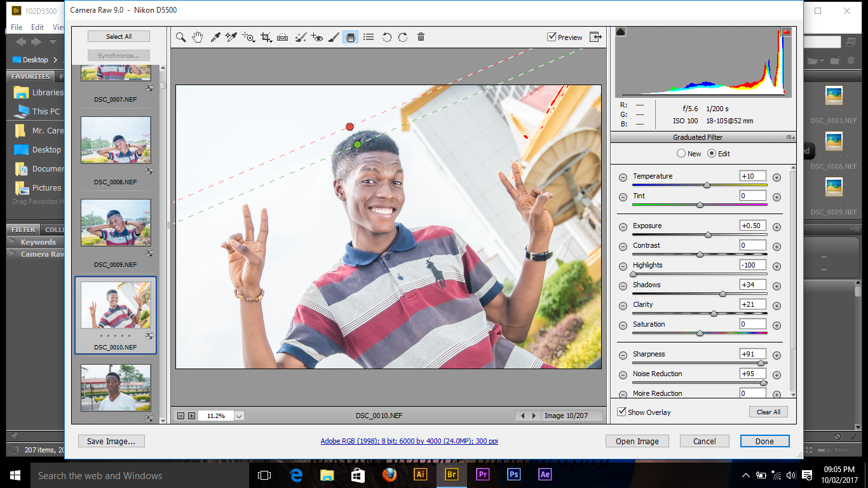Screen dimensions: 868x488
Task: Click the Open Image button
Action: pos(637,441)
